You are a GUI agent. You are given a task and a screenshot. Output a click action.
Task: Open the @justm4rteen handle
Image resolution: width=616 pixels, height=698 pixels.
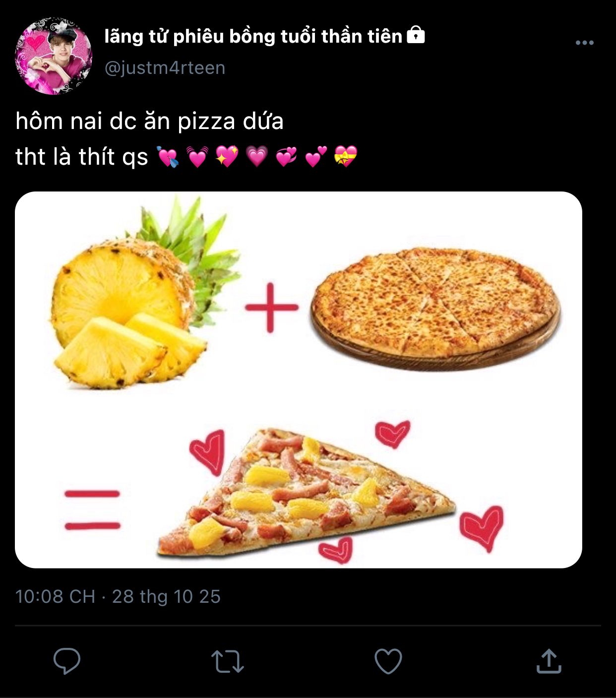coord(165,67)
